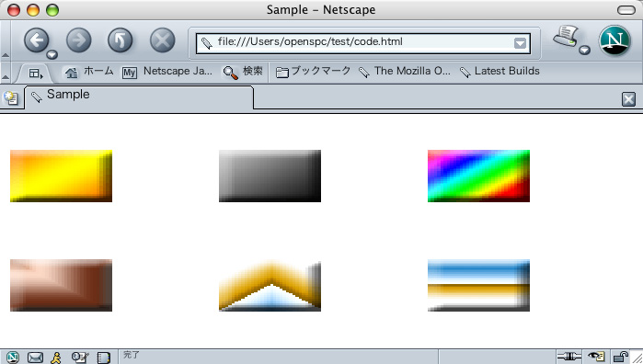Open the ブックマーク bookmarks menu
The image size is (643, 364).
click(314, 72)
